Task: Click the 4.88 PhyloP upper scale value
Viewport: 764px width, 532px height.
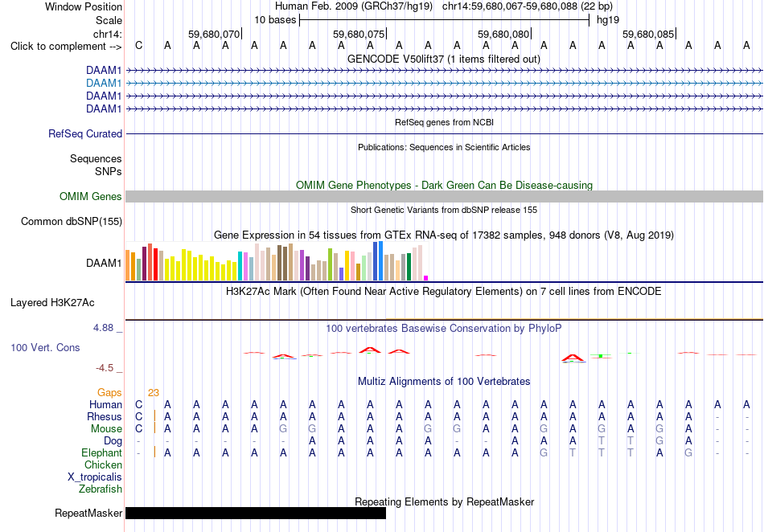Action: pos(103,328)
